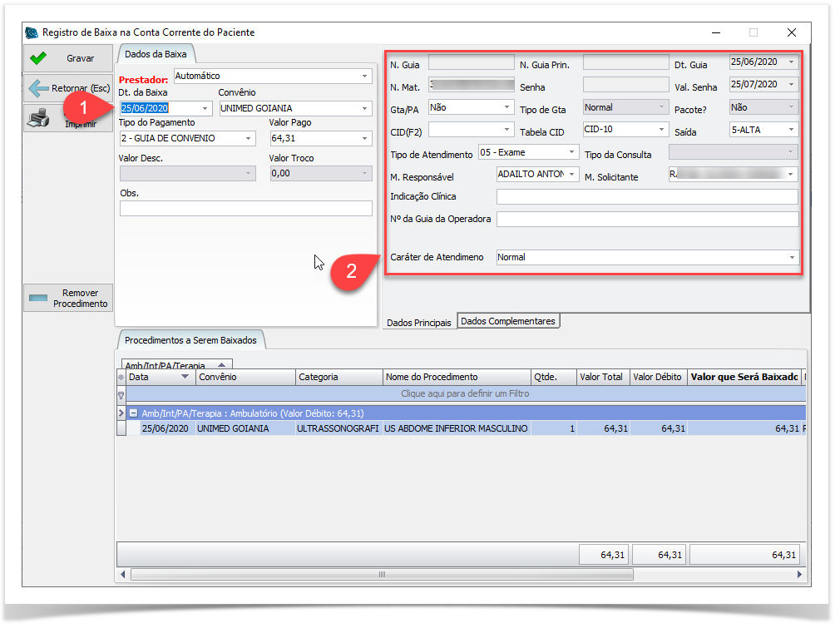The width and height of the screenshot is (840, 628).
Task: Click the filter row to define a filter
Action: pos(464,393)
